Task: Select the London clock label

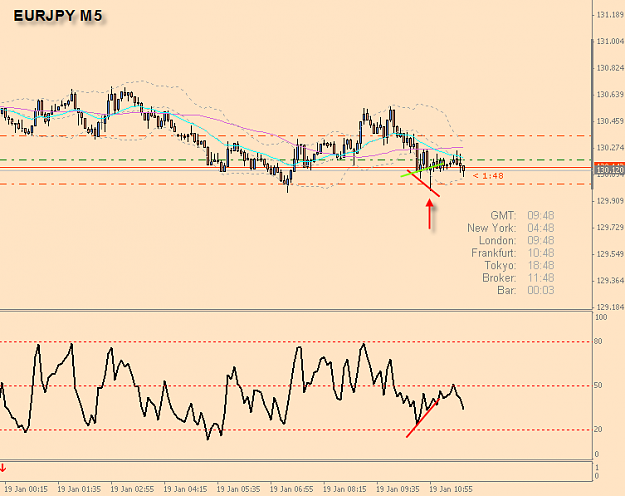Action: pyautogui.click(x=497, y=240)
